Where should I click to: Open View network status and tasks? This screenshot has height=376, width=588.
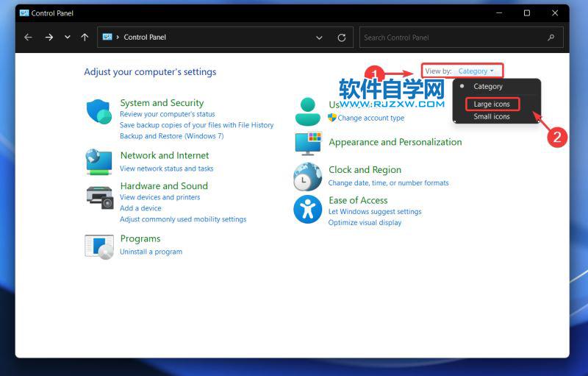167,169
